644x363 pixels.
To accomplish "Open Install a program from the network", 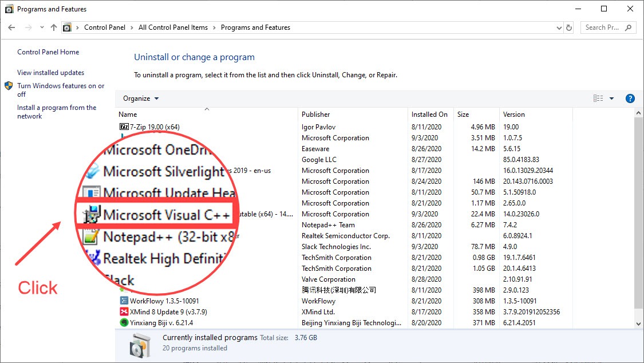I will pyautogui.click(x=57, y=112).
